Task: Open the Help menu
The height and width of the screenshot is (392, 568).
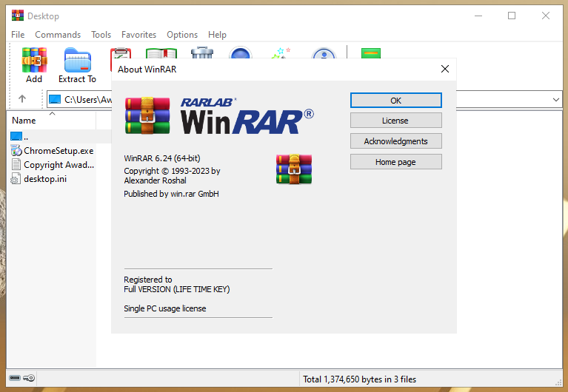Action: pos(217,35)
